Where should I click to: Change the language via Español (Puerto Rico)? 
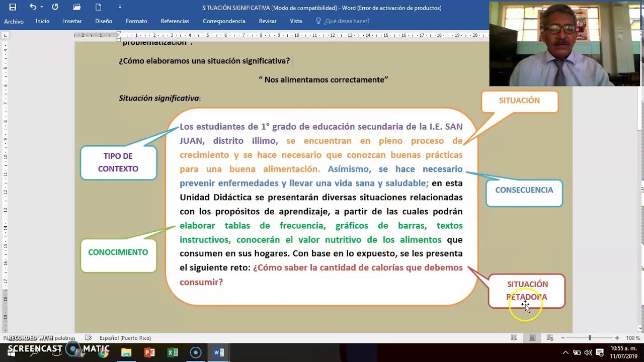(x=125, y=338)
